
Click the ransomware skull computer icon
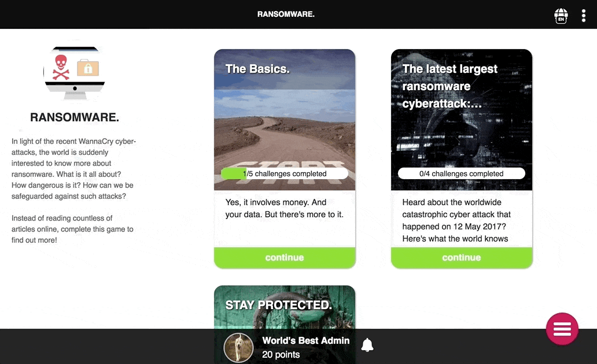[x=75, y=72]
